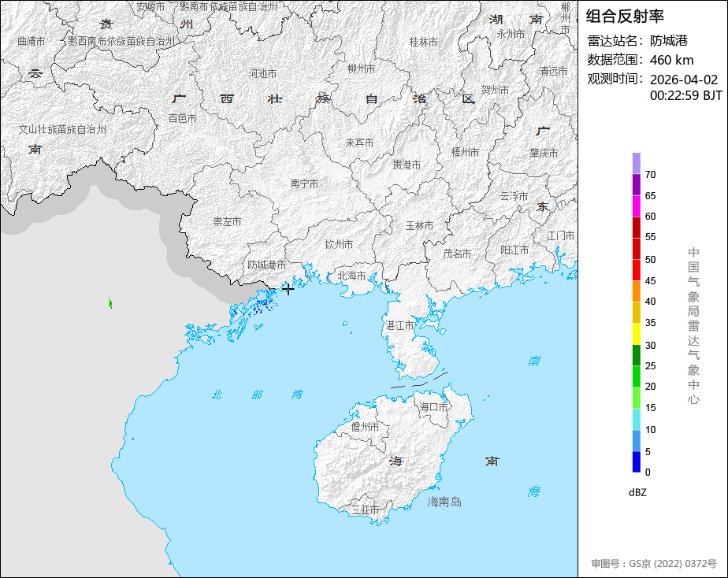Pick the purple swatch between 65 and 70
728x578 pixels.
[x=636, y=184]
